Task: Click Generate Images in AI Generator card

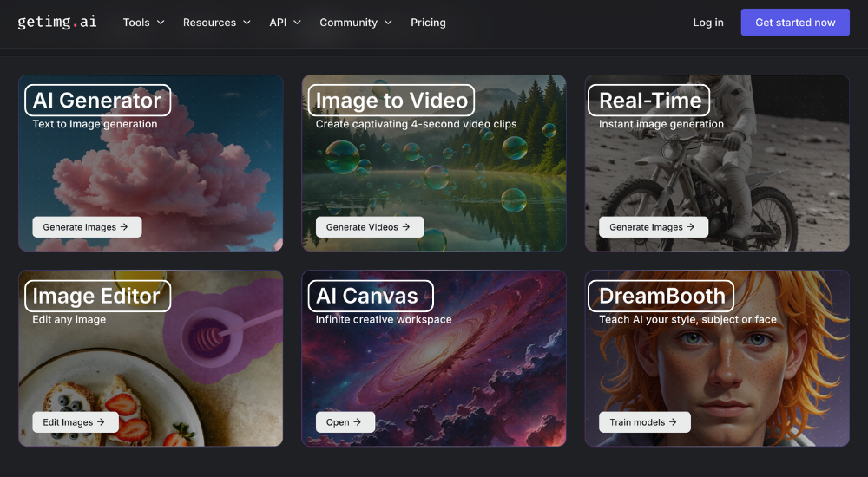Action: coord(87,227)
